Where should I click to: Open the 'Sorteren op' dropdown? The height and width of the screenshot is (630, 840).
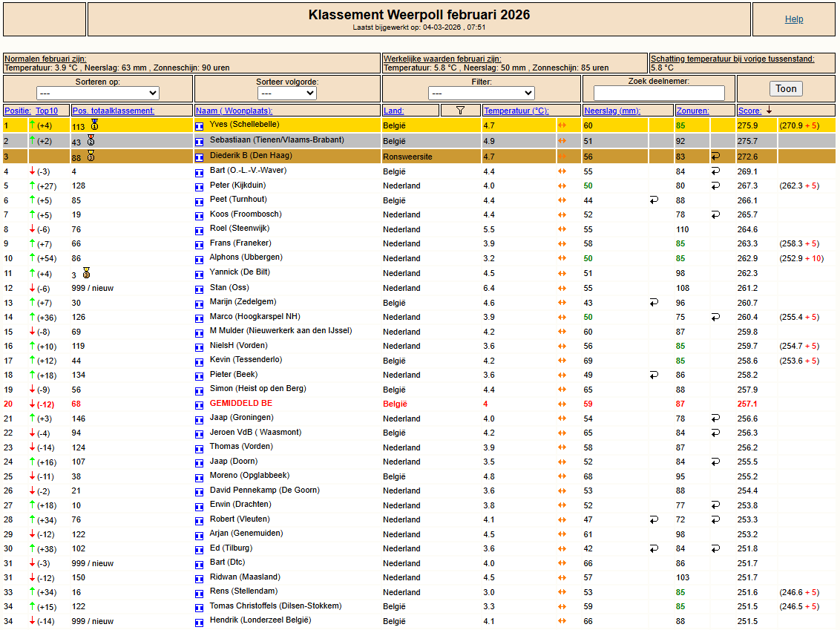point(98,93)
